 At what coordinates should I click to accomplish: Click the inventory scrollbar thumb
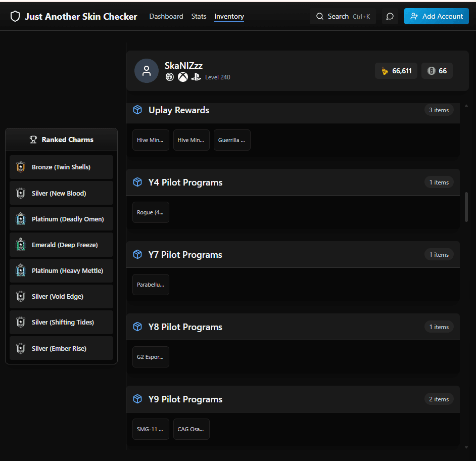click(466, 207)
